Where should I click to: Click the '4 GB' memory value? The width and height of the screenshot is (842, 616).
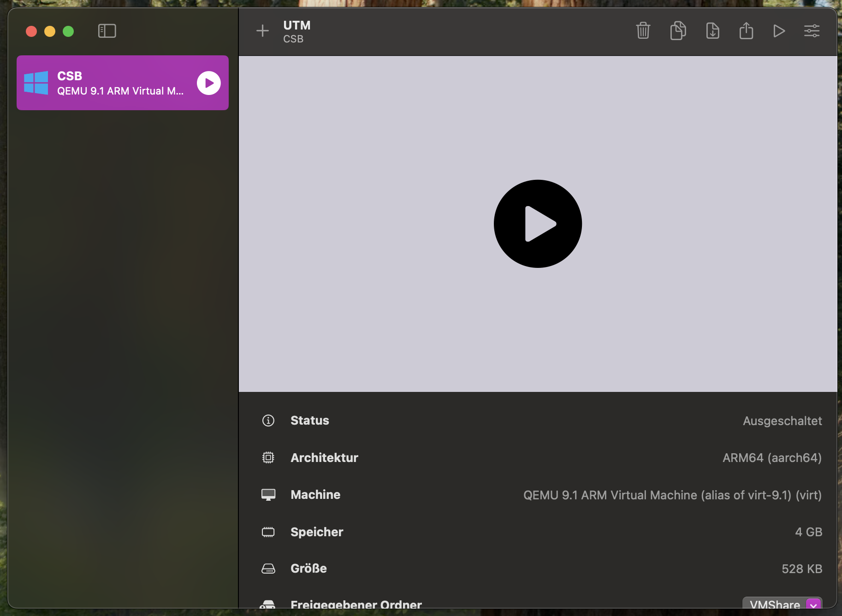pyautogui.click(x=808, y=532)
